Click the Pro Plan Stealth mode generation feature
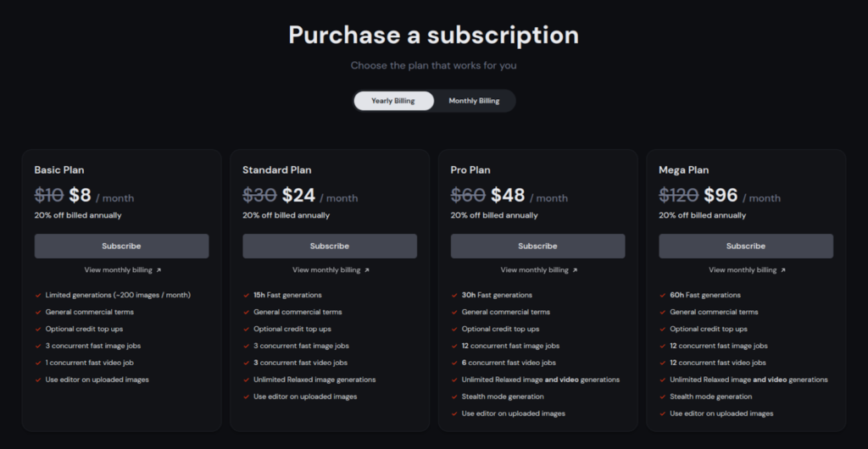This screenshot has width=868, height=449. pyautogui.click(x=503, y=396)
